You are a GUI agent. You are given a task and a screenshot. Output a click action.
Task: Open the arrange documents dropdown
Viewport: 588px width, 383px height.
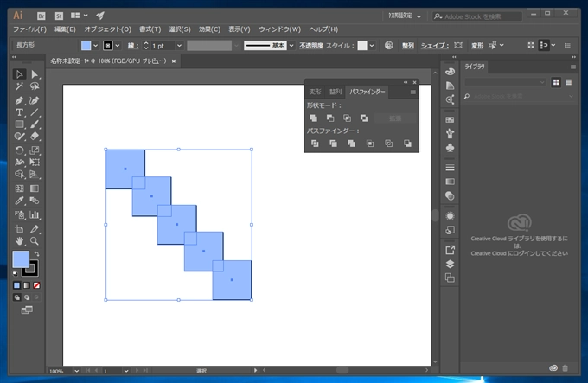pyautogui.click(x=80, y=16)
